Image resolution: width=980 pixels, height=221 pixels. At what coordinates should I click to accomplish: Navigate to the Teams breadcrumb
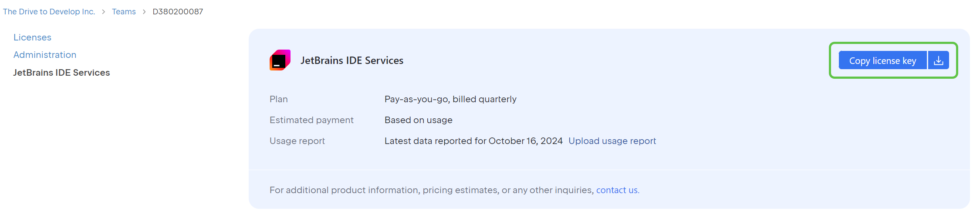124,12
